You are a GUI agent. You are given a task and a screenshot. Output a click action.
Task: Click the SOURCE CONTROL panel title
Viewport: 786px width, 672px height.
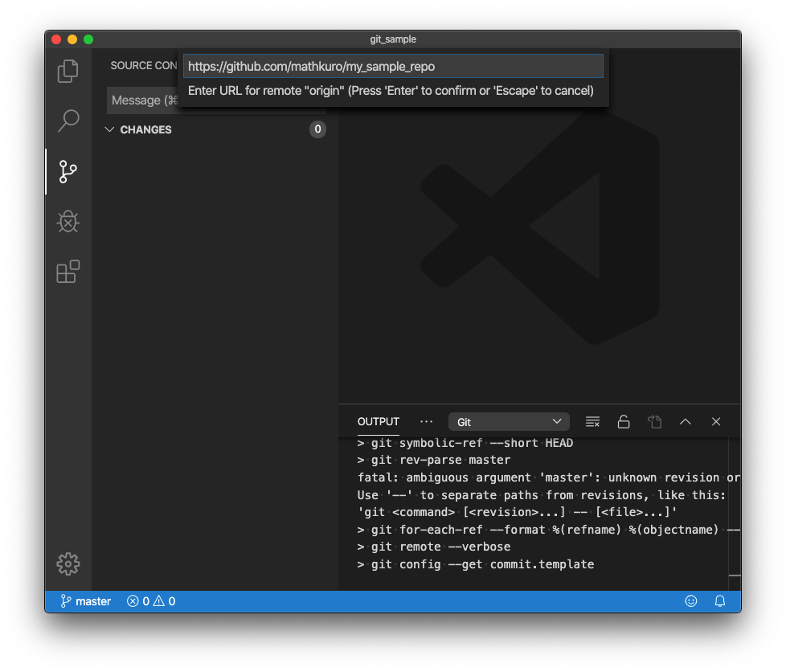144,66
